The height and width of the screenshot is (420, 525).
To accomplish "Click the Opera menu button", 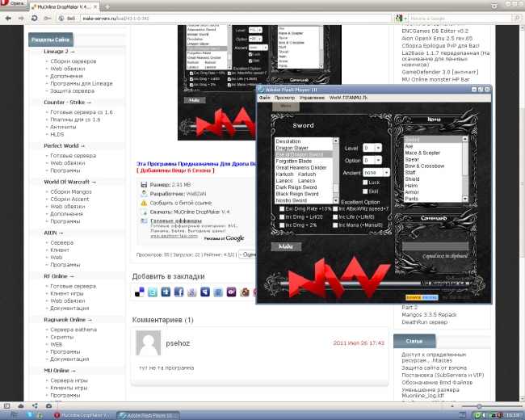I will click(12, 3).
